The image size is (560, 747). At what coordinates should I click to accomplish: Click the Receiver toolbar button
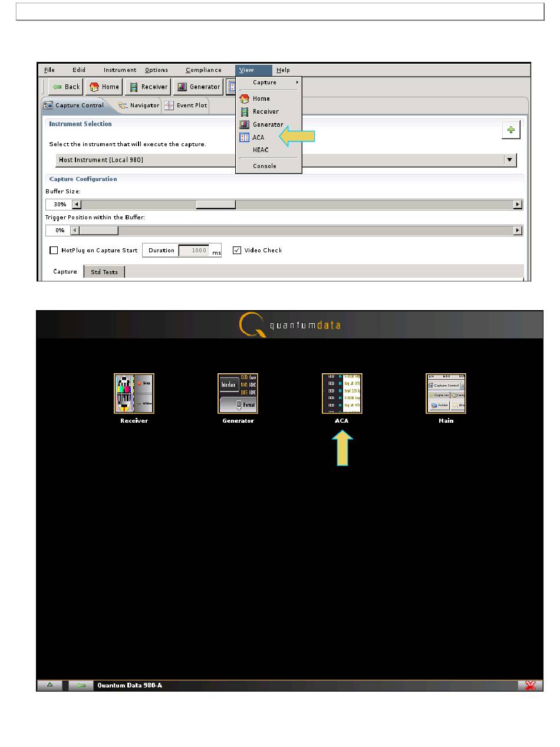pyautogui.click(x=148, y=87)
